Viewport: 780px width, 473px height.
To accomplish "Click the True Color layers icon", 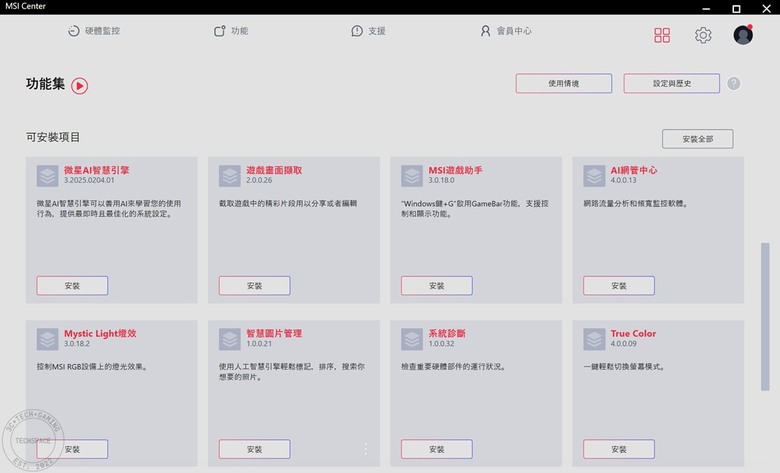I will pyautogui.click(x=594, y=339).
